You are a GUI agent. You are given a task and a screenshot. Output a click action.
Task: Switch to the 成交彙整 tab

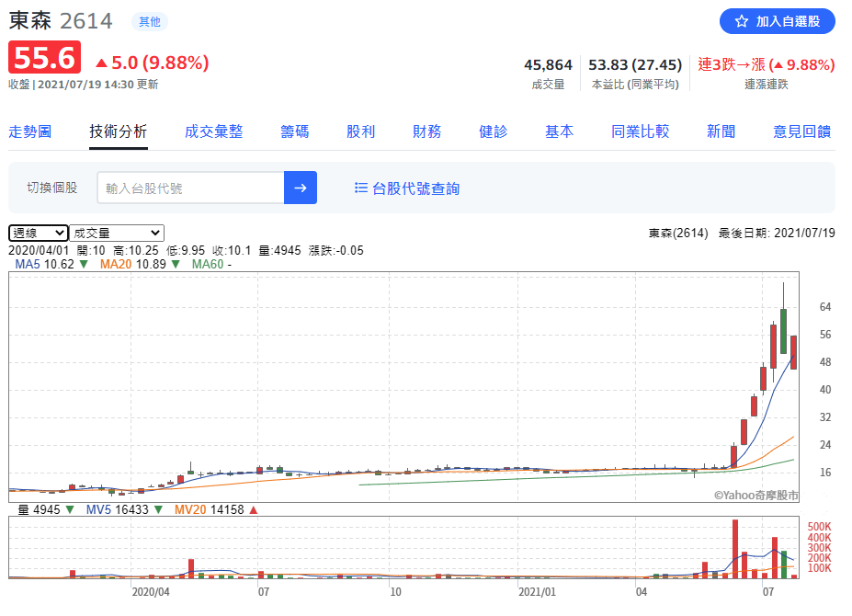[x=213, y=131]
